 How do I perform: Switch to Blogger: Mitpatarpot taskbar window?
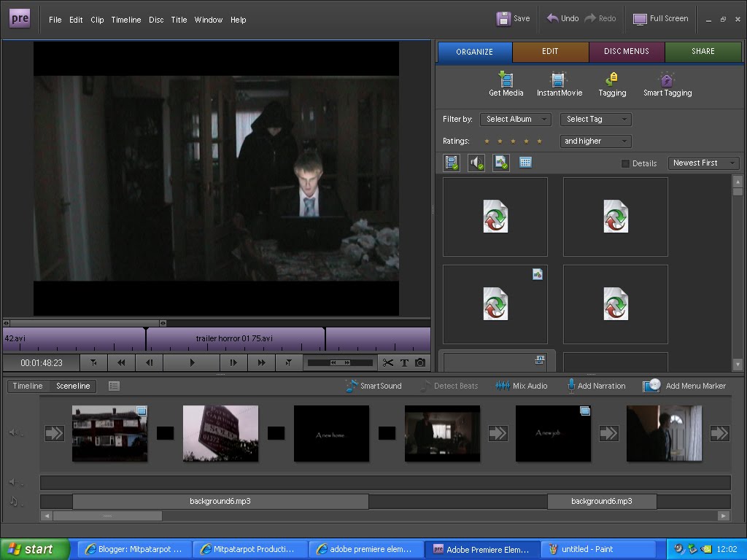click(134, 549)
